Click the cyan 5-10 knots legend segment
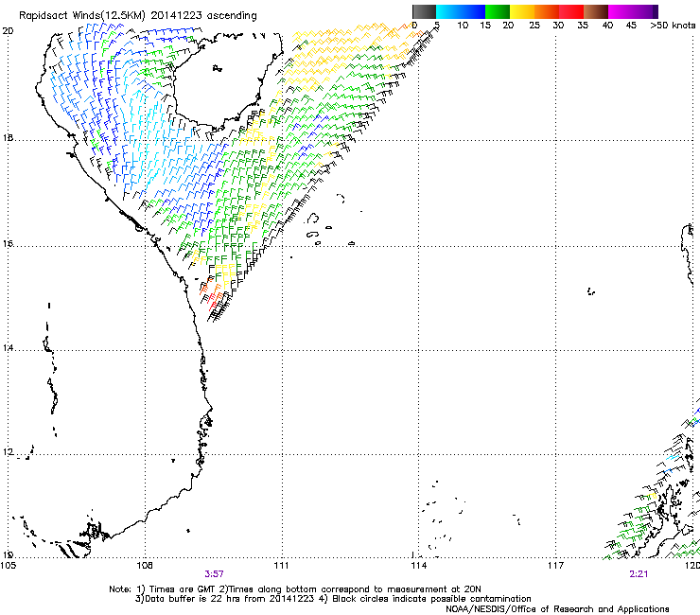The image size is (700, 615). click(448, 11)
